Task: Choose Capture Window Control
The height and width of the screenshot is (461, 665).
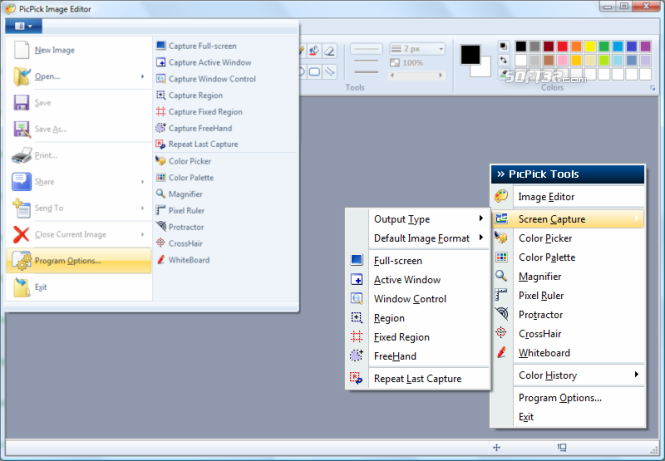Action: click(225, 79)
